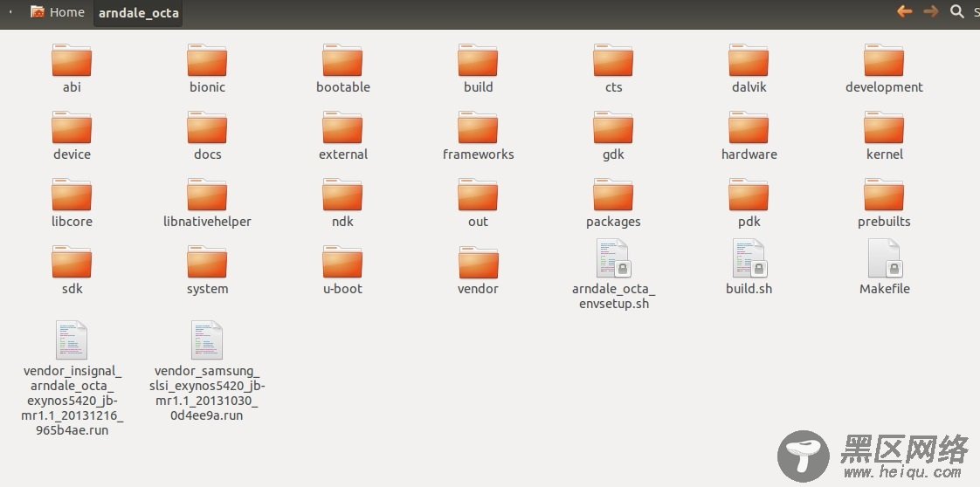Click the "development" folder name label
The image size is (980, 487).
(884, 87)
